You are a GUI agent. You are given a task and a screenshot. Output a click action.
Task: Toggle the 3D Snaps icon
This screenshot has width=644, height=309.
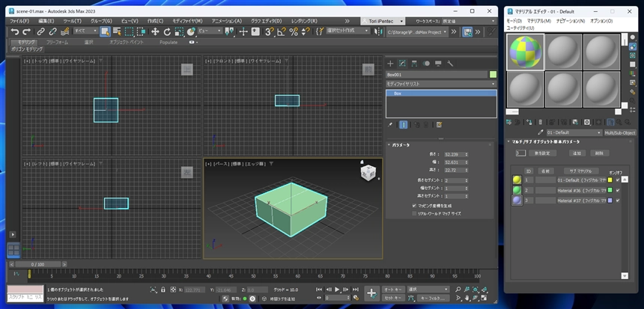270,31
